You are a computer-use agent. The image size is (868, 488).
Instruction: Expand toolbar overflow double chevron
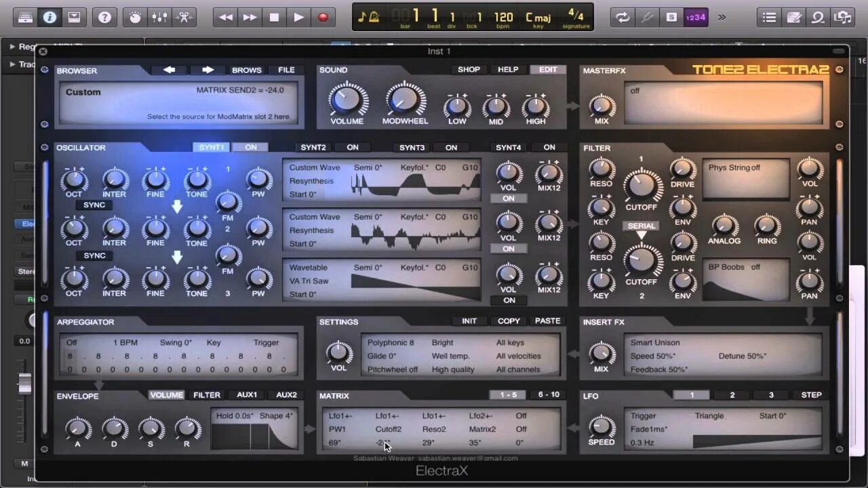click(x=722, y=18)
